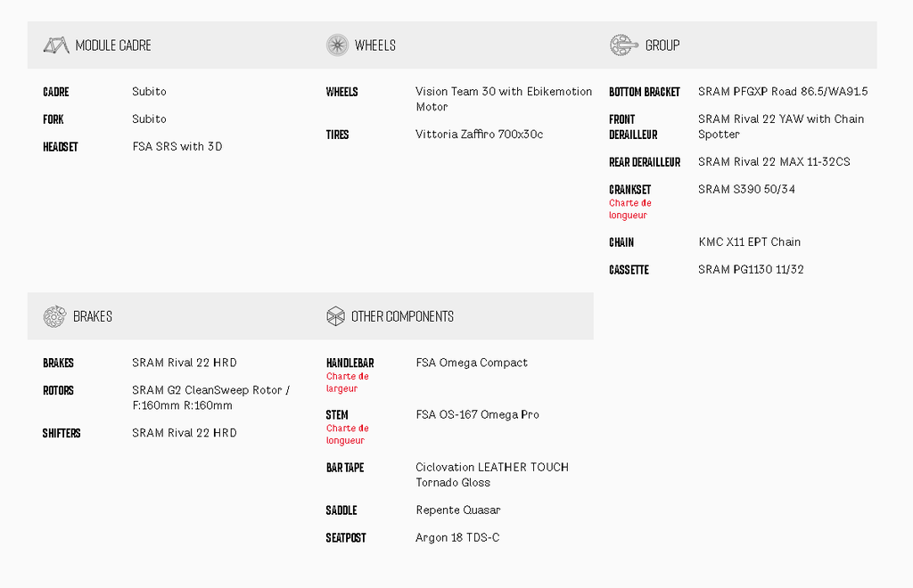Select the BRAKES section heading text

(93, 316)
